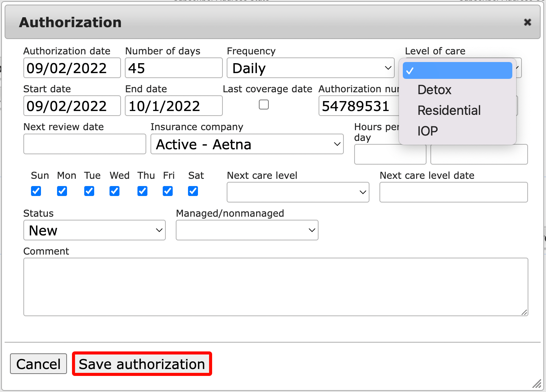Untick the Sat checkbox
Screen dimensions: 546x392
[x=193, y=191]
